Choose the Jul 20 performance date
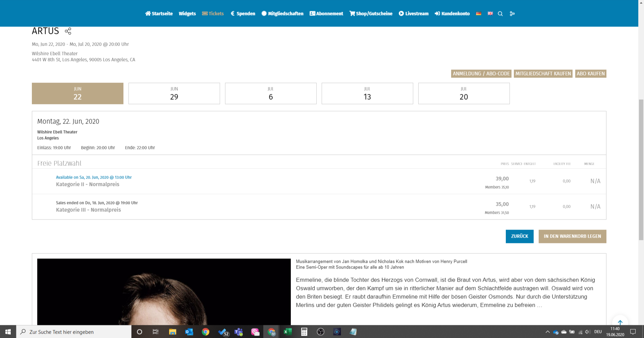 click(464, 94)
